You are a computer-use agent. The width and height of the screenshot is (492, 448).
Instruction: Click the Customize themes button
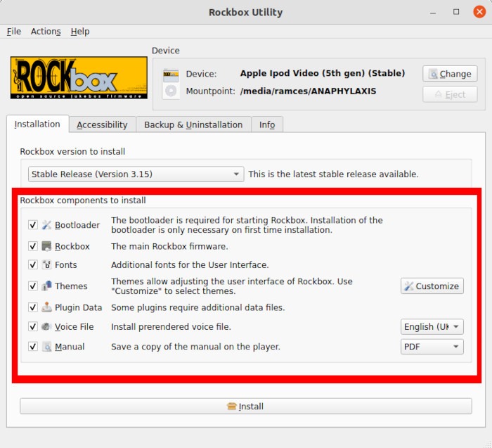[432, 286]
